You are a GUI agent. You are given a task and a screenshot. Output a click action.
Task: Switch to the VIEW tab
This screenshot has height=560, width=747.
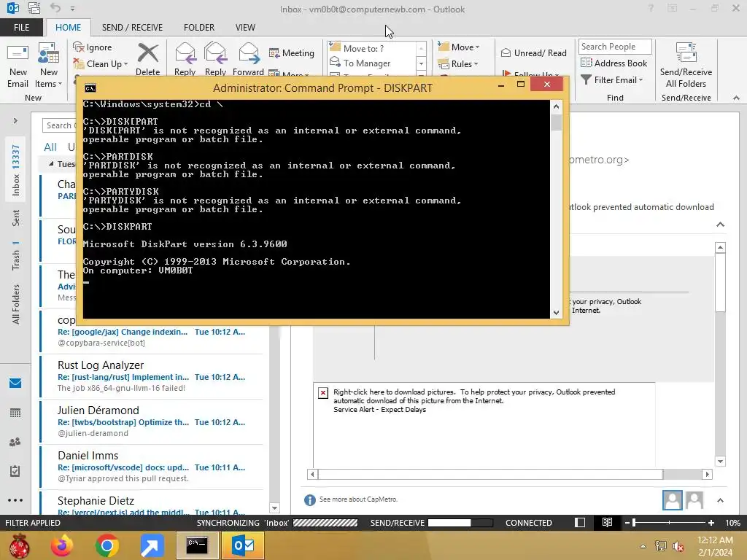(245, 28)
